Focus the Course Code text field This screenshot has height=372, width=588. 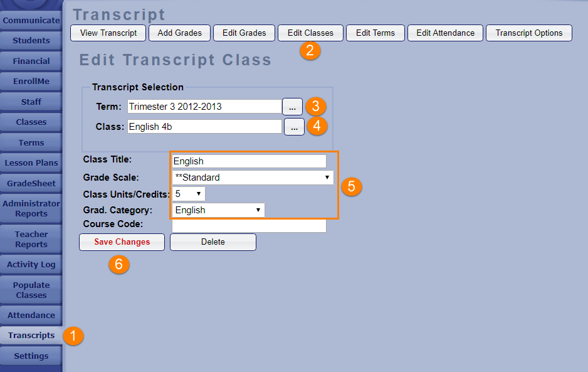tap(249, 225)
